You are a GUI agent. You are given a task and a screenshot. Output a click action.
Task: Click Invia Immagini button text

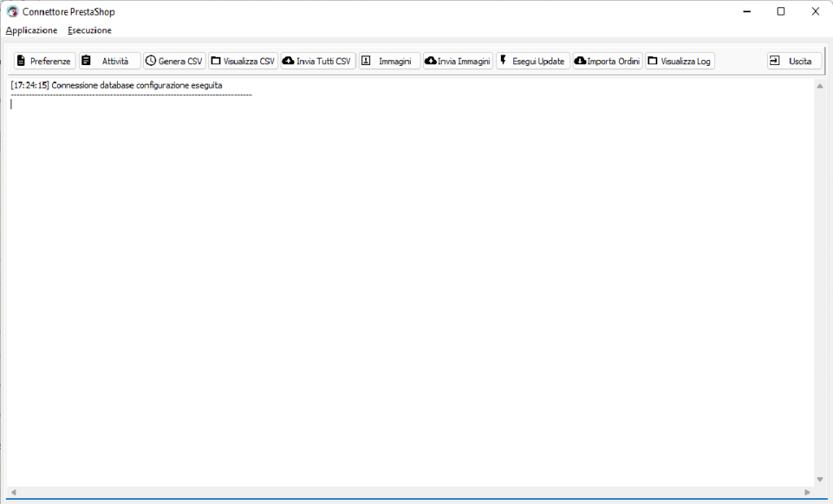464,61
